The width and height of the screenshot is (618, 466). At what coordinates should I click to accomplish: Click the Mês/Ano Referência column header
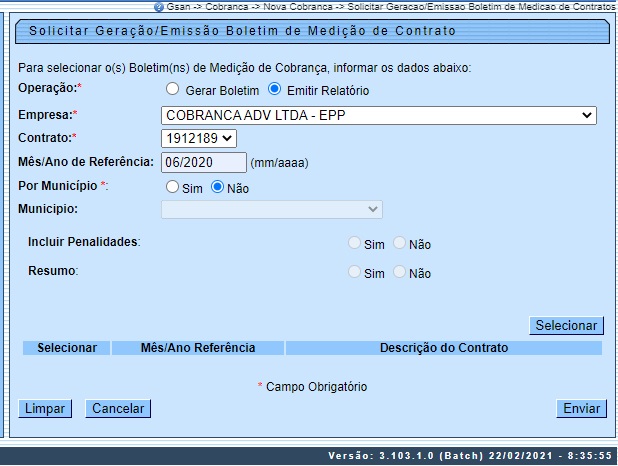[198, 348]
